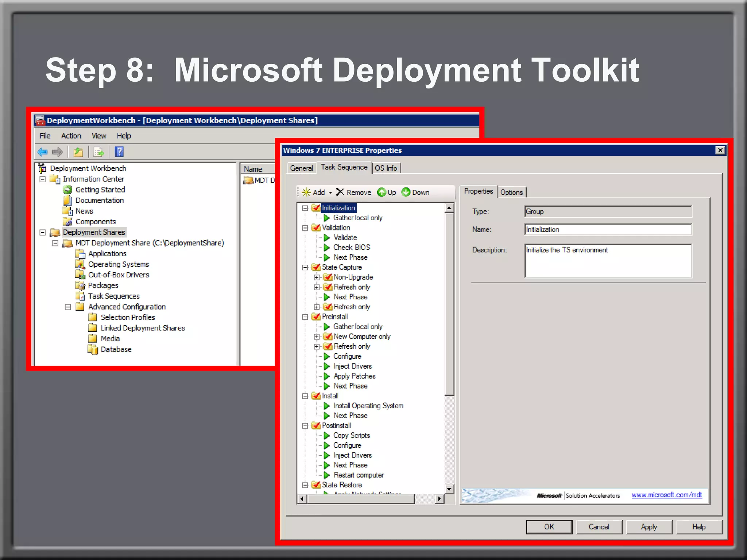Image resolution: width=747 pixels, height=560 pixels.
Task: Collapse the Information Center node
Action: click(43, 179)
